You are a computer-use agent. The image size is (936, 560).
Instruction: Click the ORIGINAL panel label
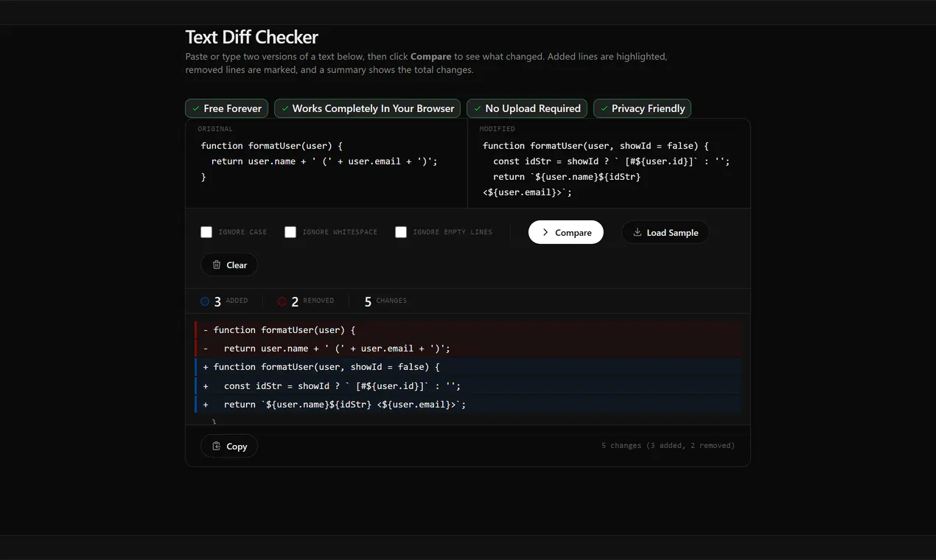click(x=215, y=129)
